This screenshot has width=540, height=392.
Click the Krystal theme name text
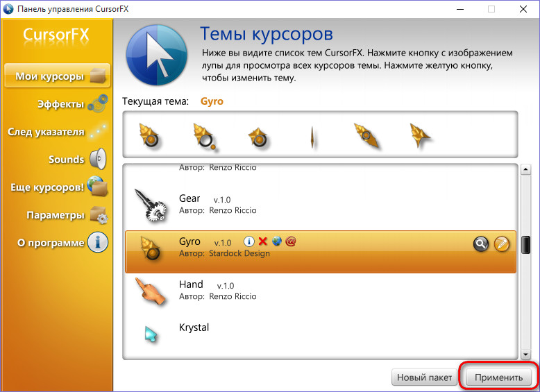click(x=194, y=327)
